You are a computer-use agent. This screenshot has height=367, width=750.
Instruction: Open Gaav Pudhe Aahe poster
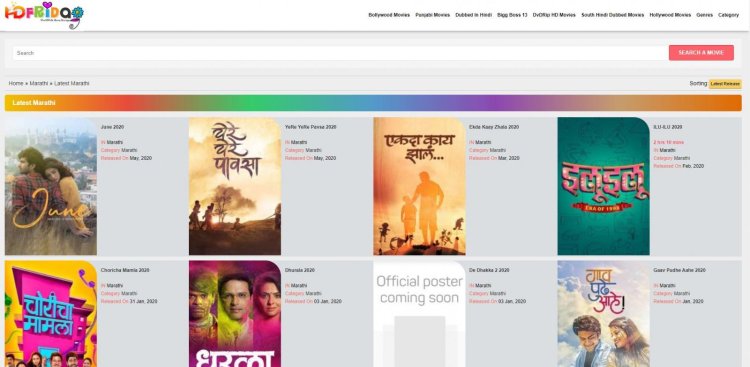(x=604, y=314)
